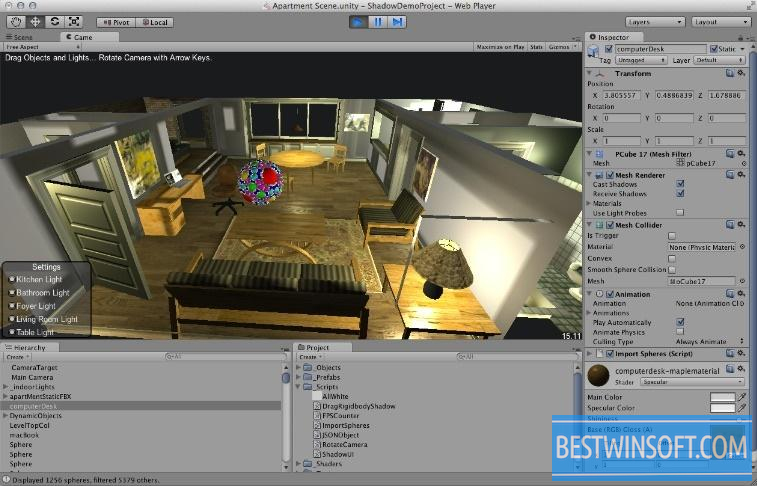Select the Scale tool
757x486 pixels.
click(73, 22)
